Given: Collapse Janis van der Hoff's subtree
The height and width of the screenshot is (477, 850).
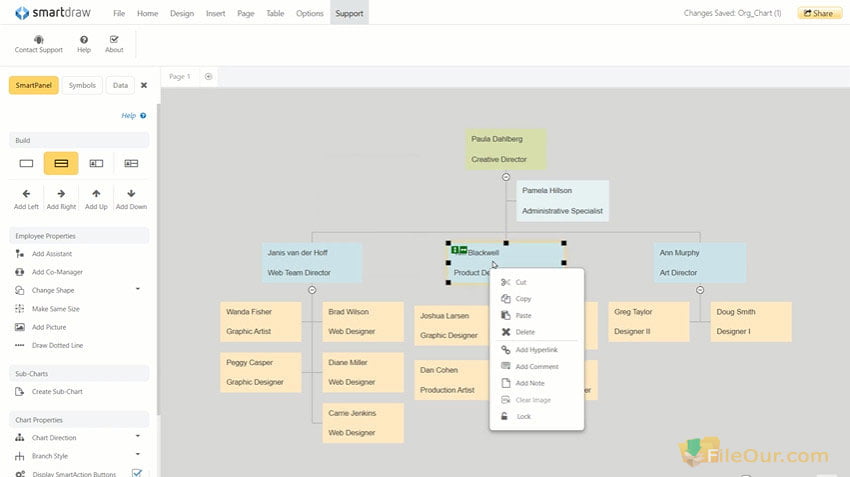Looking at the screenshot, I should point(313,290).
